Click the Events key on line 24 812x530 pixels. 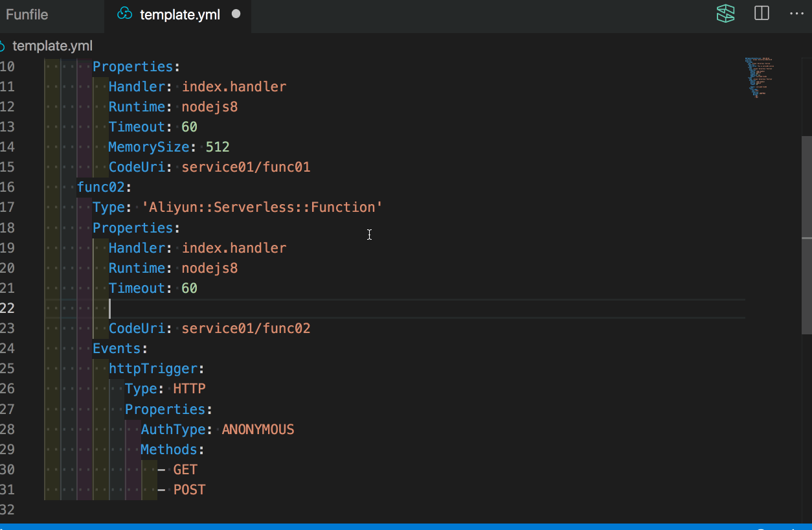tap(117, 349)
